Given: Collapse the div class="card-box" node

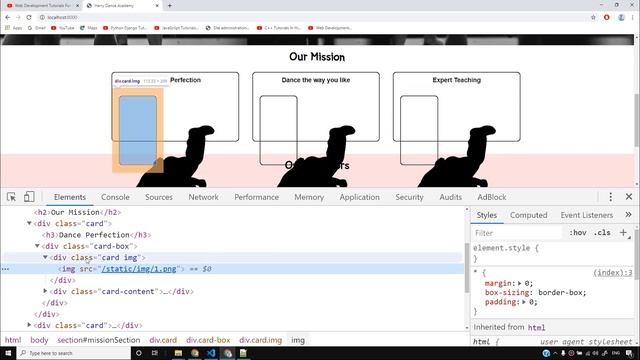Looking at the screenshot, I should pos(37,246).
